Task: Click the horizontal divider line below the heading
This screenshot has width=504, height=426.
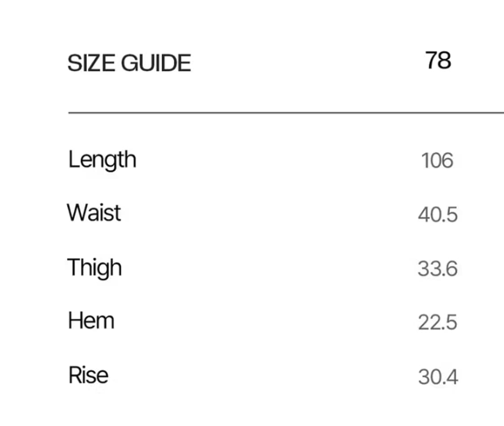Action: [x=286, y=113]
